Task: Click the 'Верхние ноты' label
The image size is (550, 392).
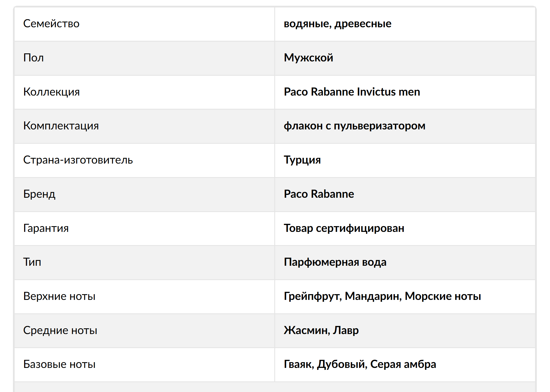Action: (59, 296)
